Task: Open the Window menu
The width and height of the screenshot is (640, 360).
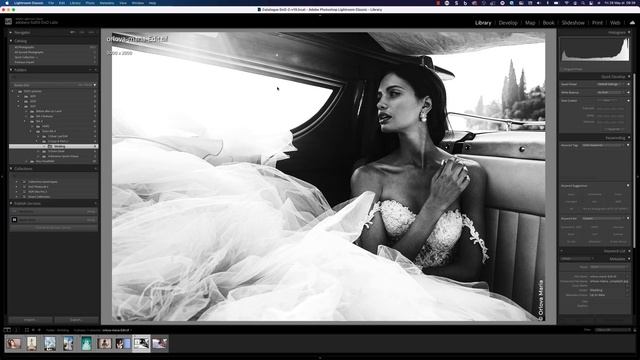Action: 138,3
